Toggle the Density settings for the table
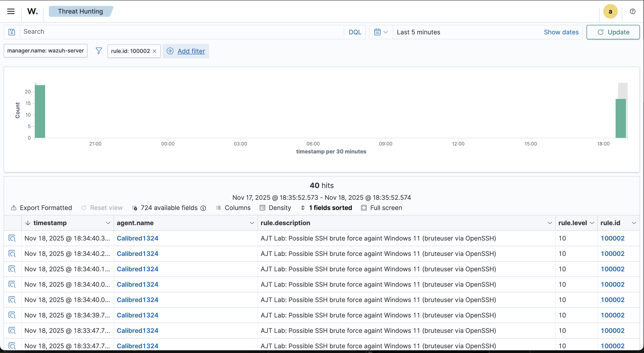 (276, 208)
